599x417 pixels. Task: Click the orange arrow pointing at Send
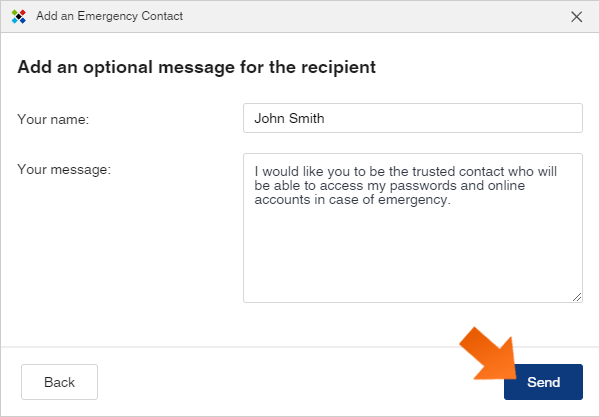click(x=489, y=354)
